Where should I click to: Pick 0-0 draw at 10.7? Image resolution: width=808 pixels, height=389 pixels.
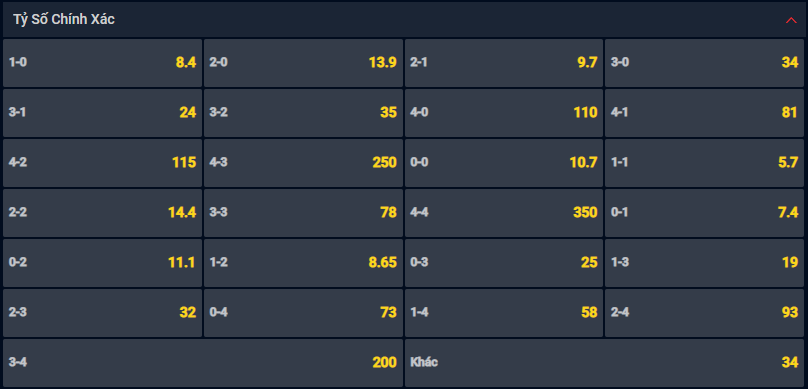tap(503, 163)
